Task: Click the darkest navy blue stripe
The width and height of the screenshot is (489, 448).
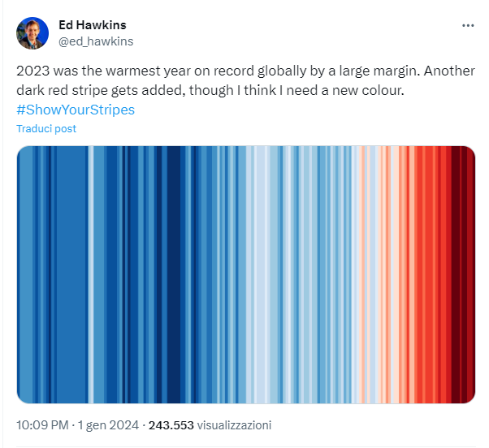Action: (174, 274)
